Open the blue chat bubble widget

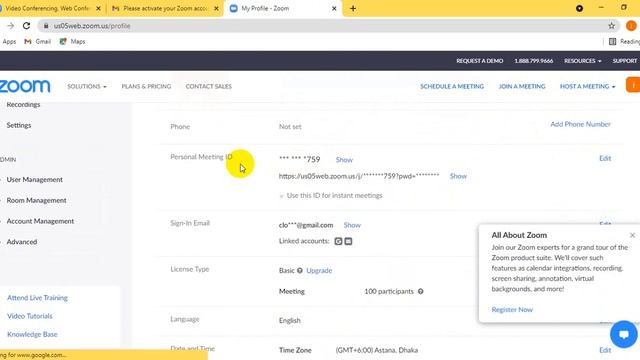(x=624, y=334)
